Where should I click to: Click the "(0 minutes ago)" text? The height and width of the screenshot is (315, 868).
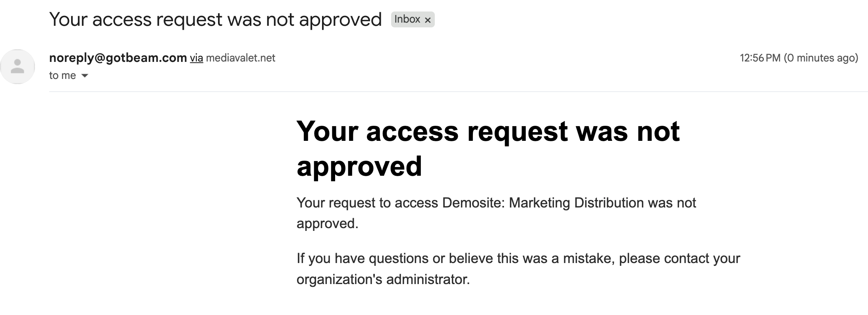pyautogui.click(x=821, y=58)
